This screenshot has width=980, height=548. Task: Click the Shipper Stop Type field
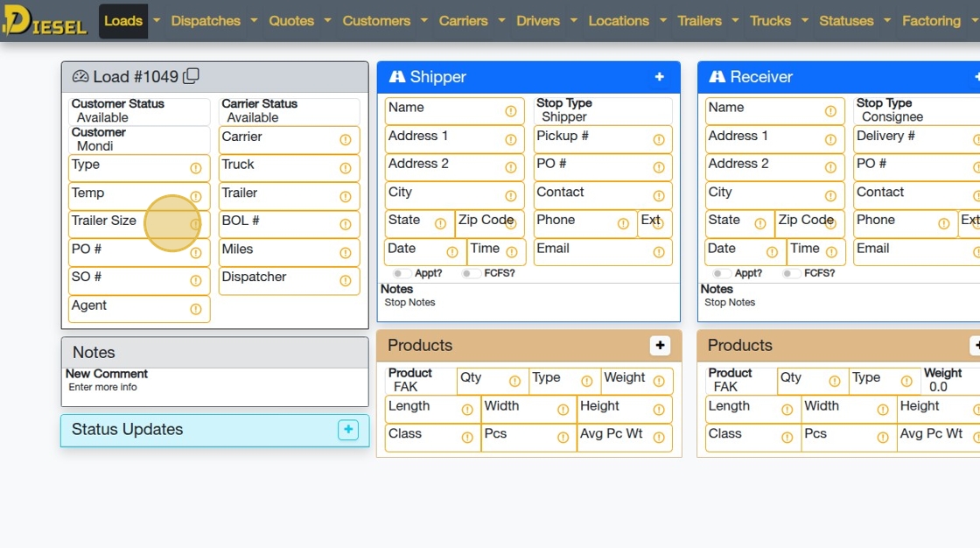pyautogui.click(x=603, y=110)
